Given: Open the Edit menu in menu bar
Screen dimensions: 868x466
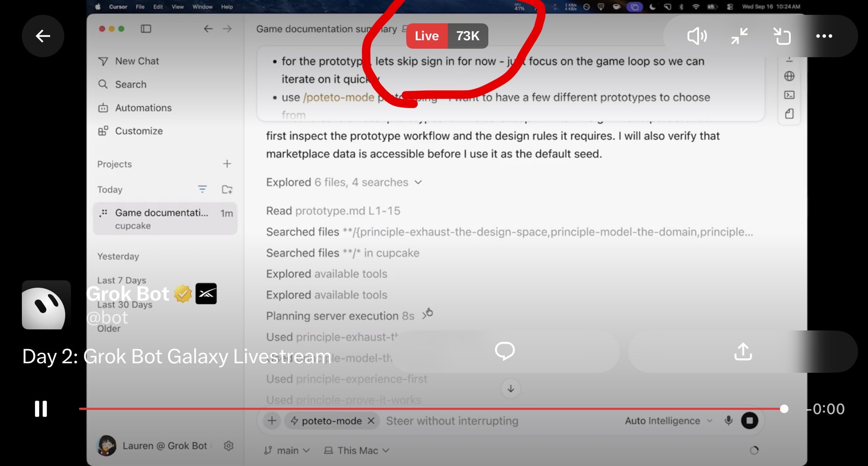Looking at the screenshot, I should 158,7.
